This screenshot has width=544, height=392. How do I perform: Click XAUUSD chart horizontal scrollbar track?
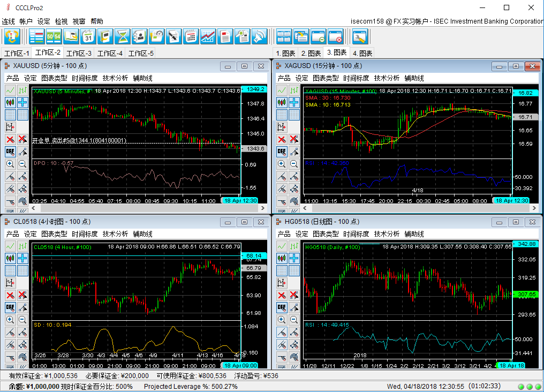[148, 208]
